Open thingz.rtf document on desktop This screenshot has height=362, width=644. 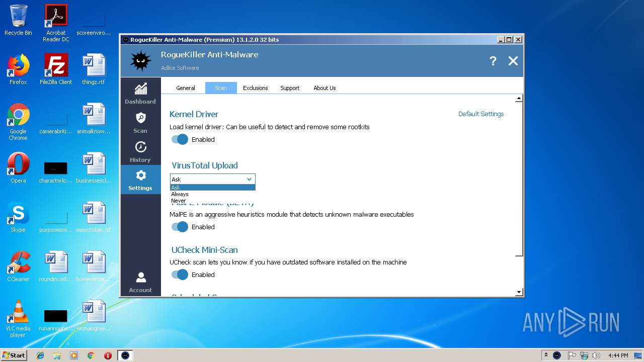(94, 69)
